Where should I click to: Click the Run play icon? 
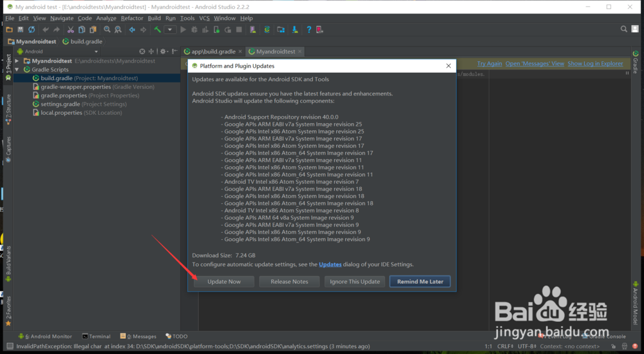(183, 30)
